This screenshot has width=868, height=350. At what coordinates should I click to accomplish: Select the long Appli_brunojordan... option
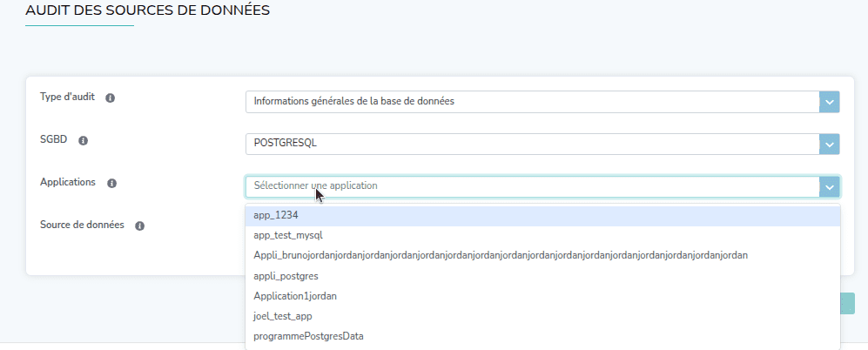click(x=501, y=255)
